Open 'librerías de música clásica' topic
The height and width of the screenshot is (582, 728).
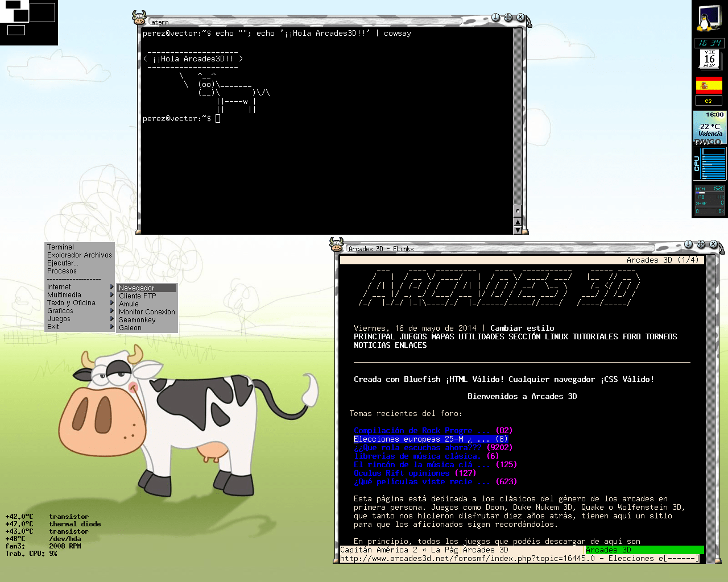click(x=417, y=456)
